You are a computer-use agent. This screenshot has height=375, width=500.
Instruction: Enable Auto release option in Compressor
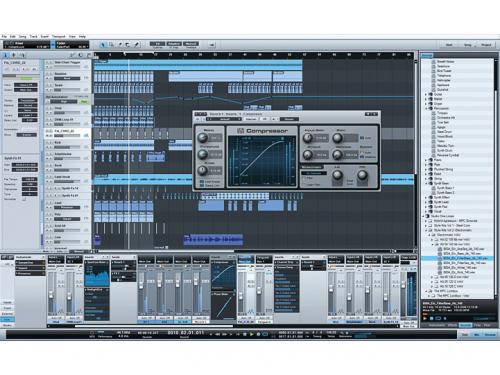[362, 153]
